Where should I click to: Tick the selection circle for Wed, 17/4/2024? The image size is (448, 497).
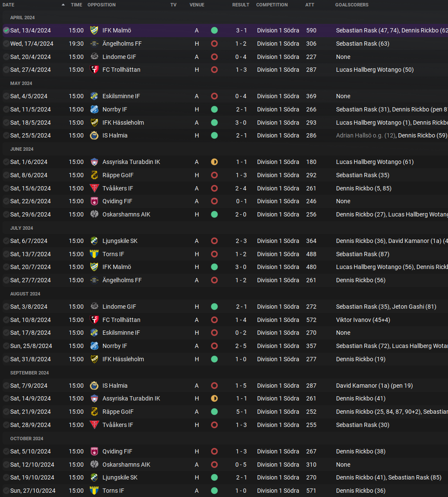(6, 44)
